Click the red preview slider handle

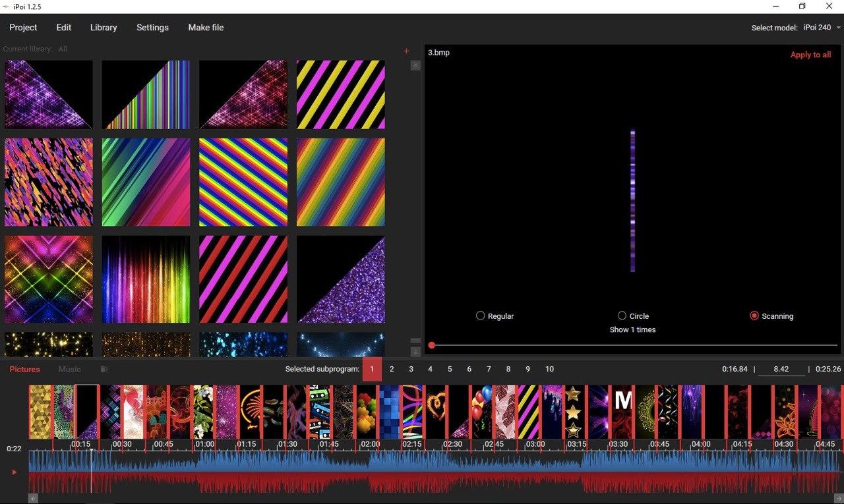[431, 345]
